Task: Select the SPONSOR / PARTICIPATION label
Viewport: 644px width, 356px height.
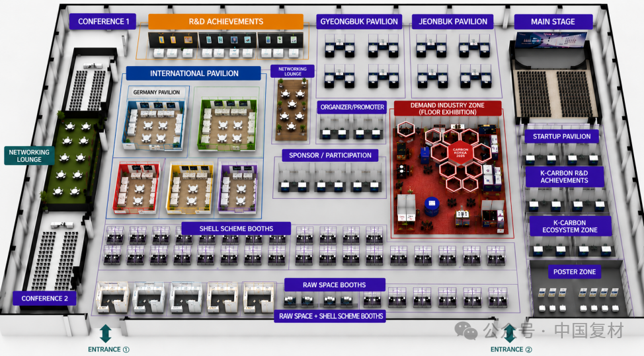Action: tap(330, 155)
